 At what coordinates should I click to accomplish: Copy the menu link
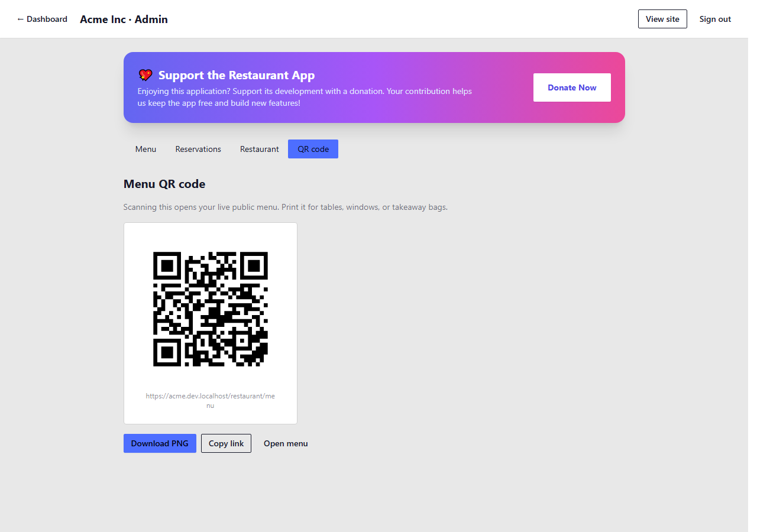[226, 443]
